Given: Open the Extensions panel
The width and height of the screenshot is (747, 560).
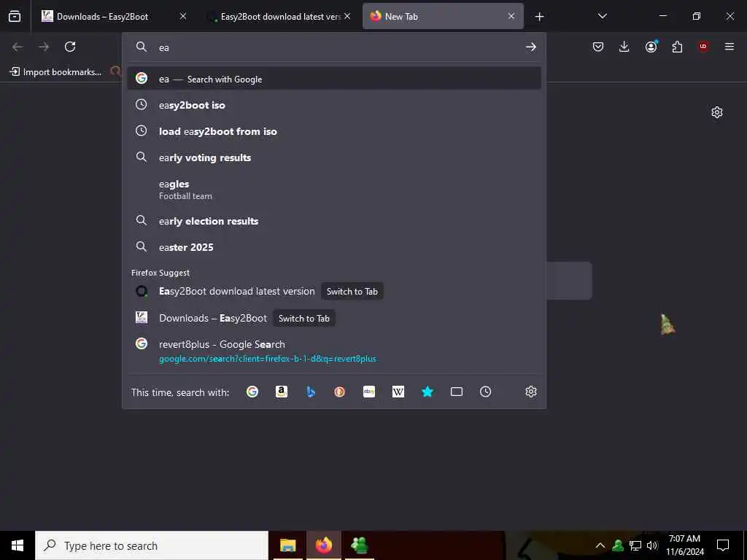Looking at the screenshot, I should (x=677, y=47).
